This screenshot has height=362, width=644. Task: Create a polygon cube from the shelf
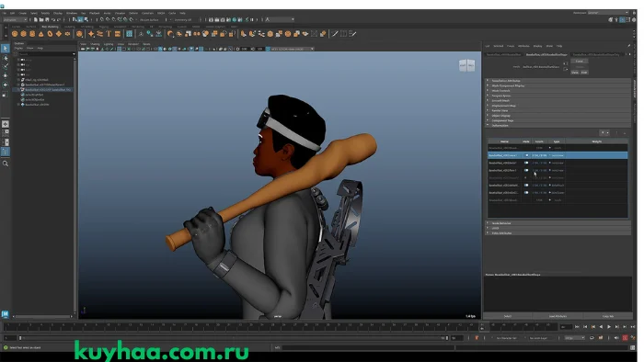(23, 34)
